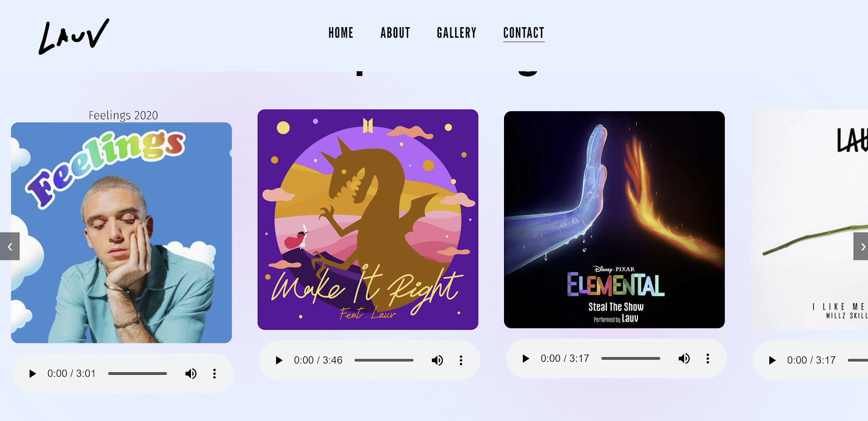Select the Feelings album cover thumbnail
This screenshot has width=868, height=421.
click(x=122, y=233)
